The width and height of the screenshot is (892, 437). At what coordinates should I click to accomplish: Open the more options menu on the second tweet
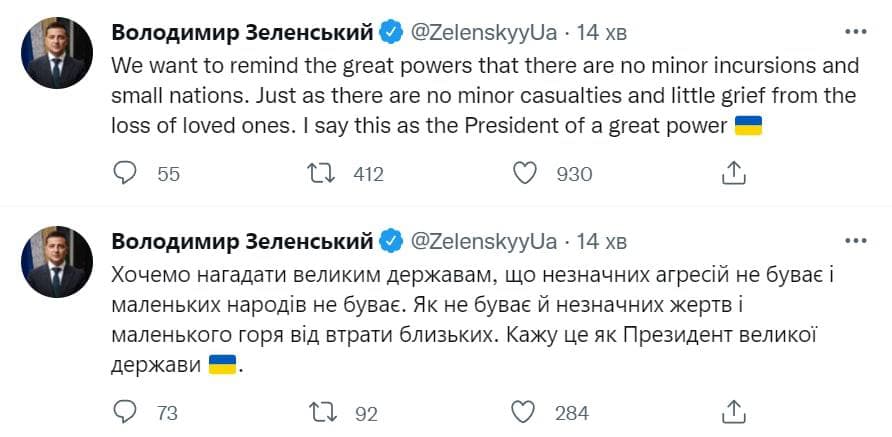tap(856, 241)
